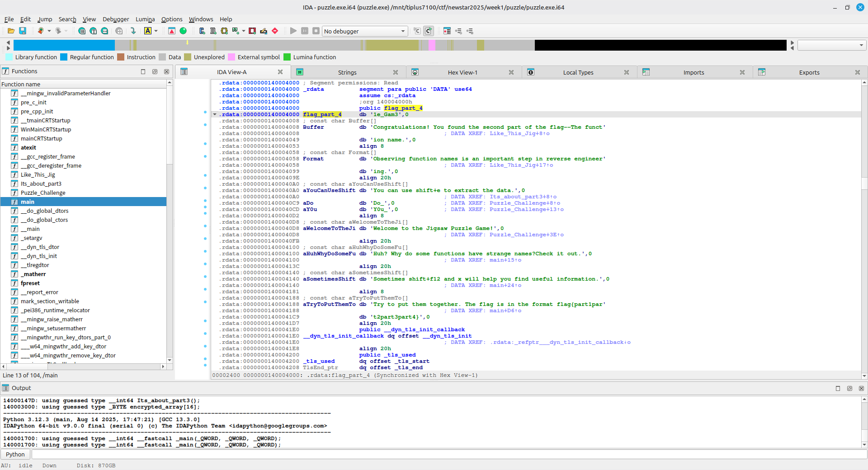
Task: Click the Open file folder icon
Action: [11, 31]
